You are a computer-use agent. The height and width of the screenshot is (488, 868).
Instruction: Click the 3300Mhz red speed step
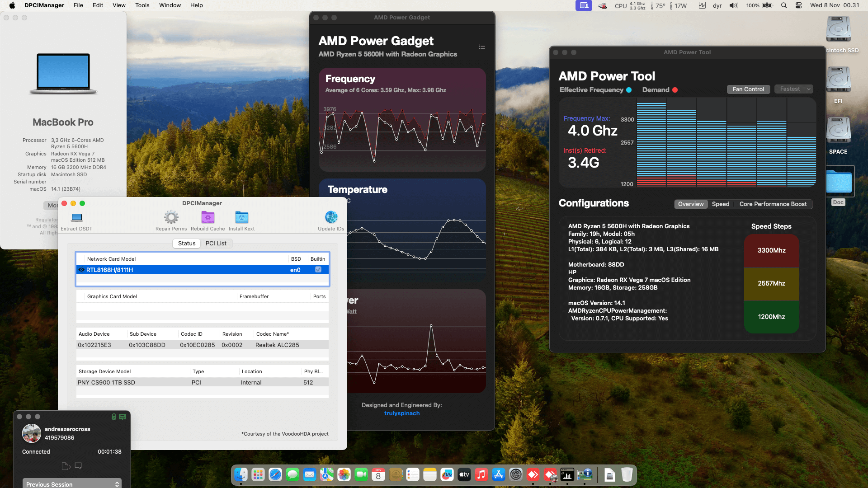(771, 250)
